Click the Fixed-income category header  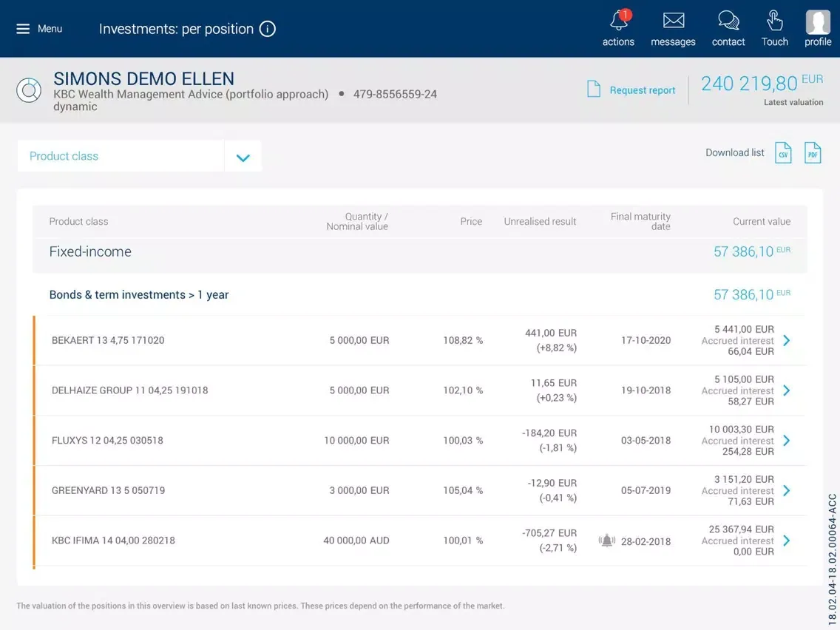click(90, 252)
